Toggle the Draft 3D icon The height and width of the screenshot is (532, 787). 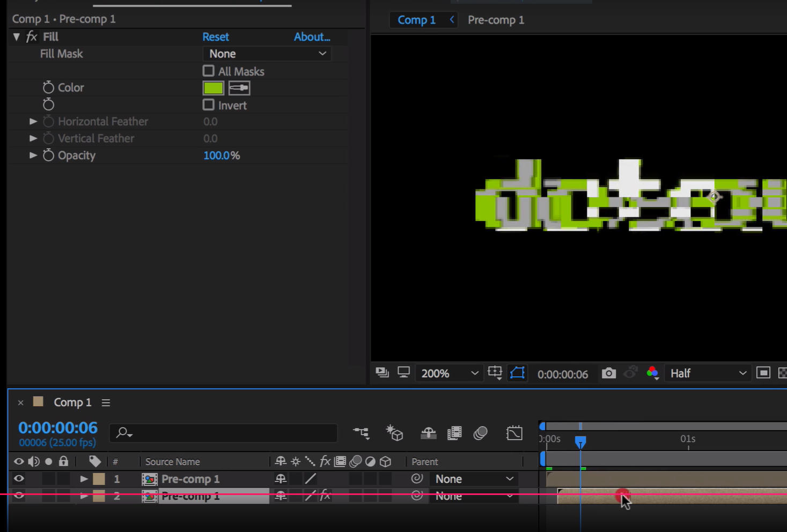[394, 432]
